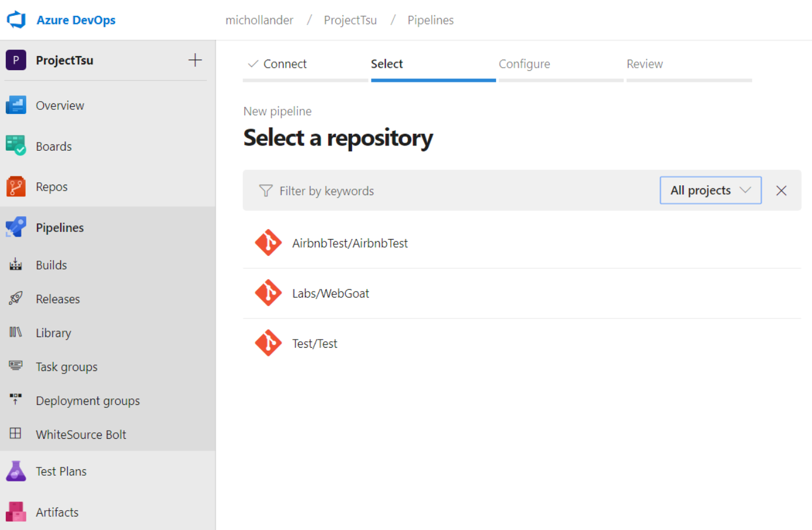
Task: Switch to the Configure step tab
Action: [x=524, y=64]
